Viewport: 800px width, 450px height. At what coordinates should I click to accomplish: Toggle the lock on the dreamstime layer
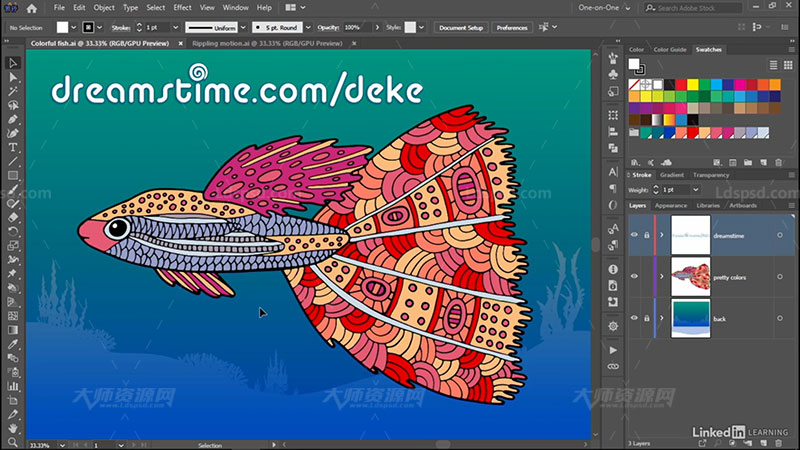pos(646,235)
